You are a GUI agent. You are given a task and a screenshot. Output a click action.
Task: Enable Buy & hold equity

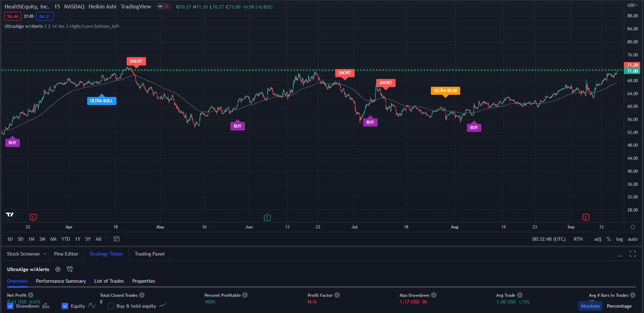[111, 305]
